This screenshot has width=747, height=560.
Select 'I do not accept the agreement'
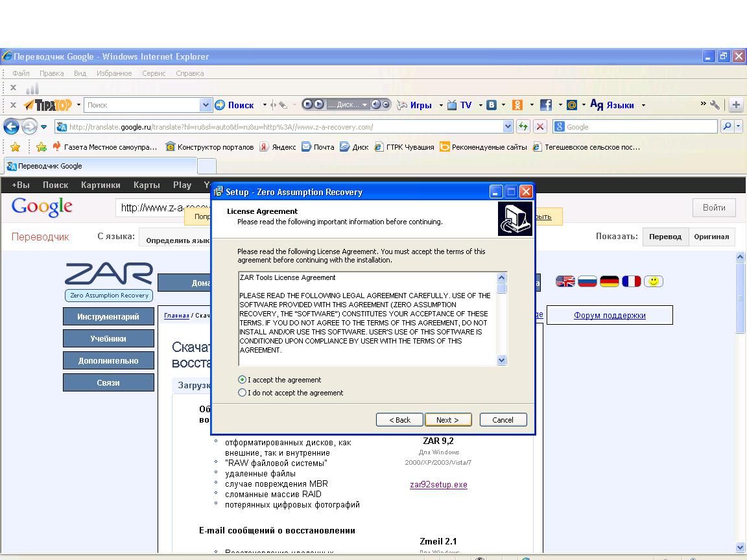(242, 392)
